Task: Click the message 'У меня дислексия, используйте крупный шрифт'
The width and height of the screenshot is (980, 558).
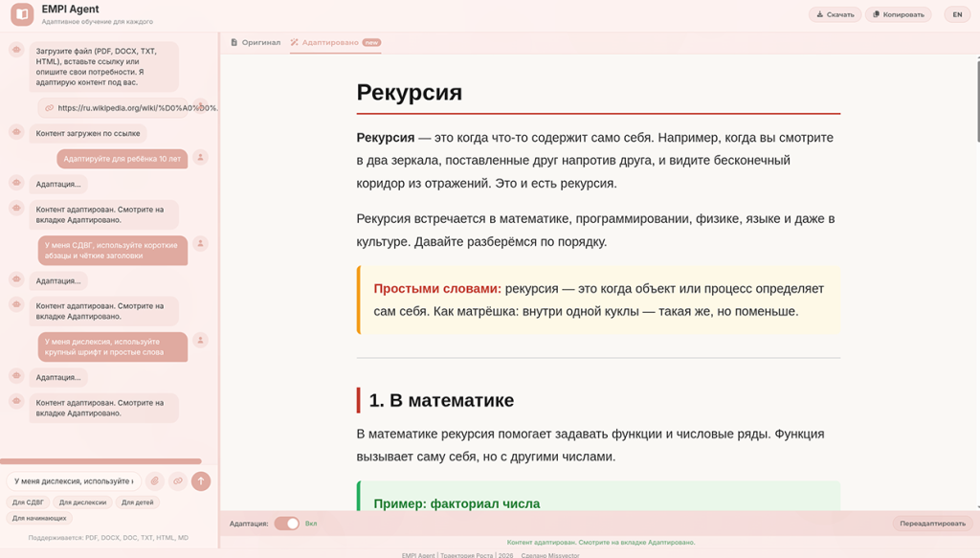Action: click(x=113, y=346)
